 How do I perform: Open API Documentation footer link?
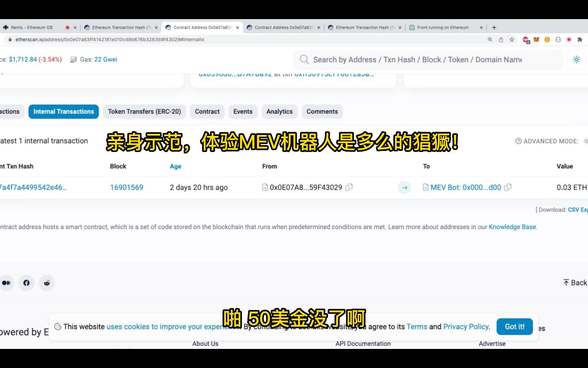363,344
